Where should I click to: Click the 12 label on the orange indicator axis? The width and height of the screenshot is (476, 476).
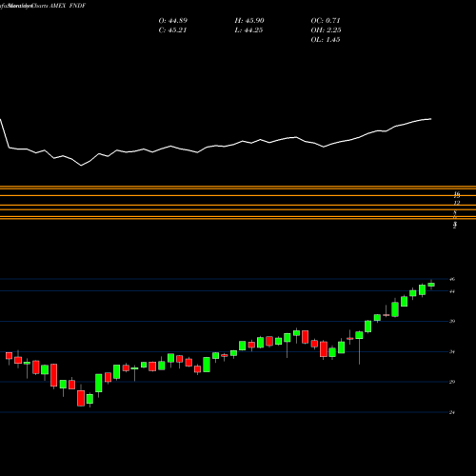pyautogui.click(x=457, y=203)
